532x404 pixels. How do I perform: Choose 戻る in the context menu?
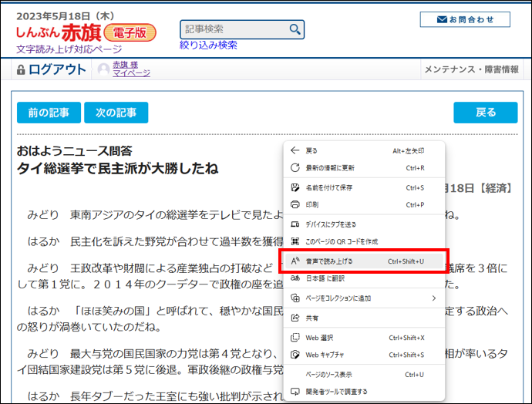point(364,150)
